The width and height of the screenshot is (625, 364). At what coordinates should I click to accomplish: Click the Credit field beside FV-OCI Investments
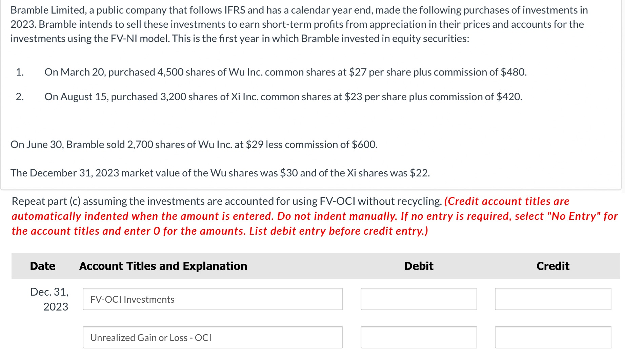click(553, 299)
